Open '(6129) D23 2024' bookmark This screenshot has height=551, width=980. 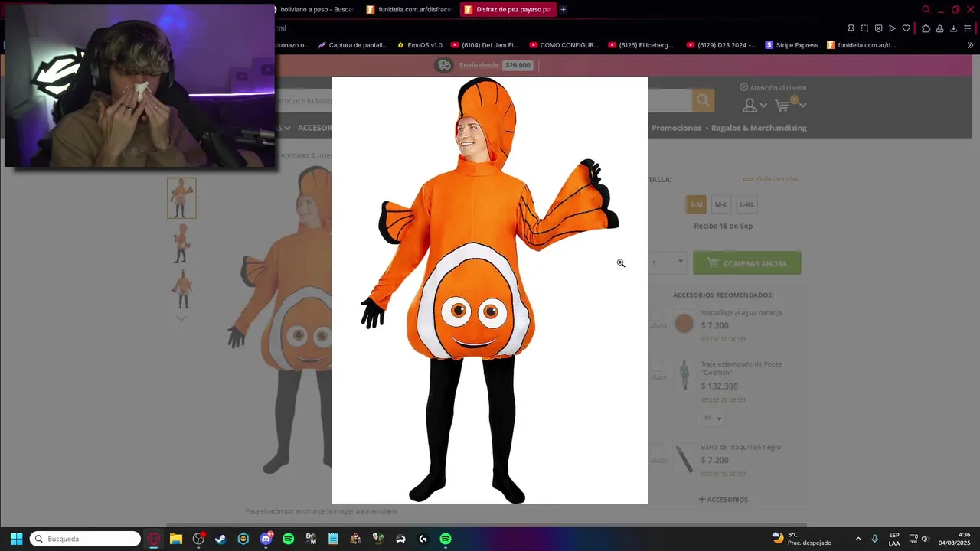pos(722,45)
